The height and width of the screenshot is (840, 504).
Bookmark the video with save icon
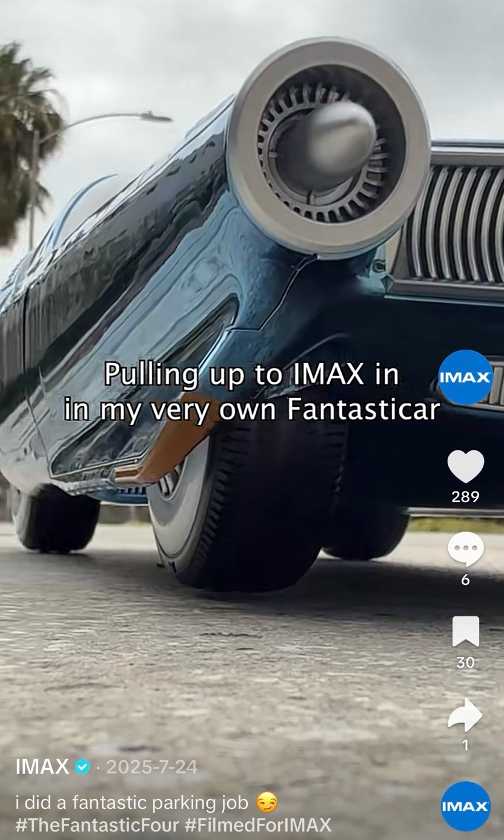(465, 632)
